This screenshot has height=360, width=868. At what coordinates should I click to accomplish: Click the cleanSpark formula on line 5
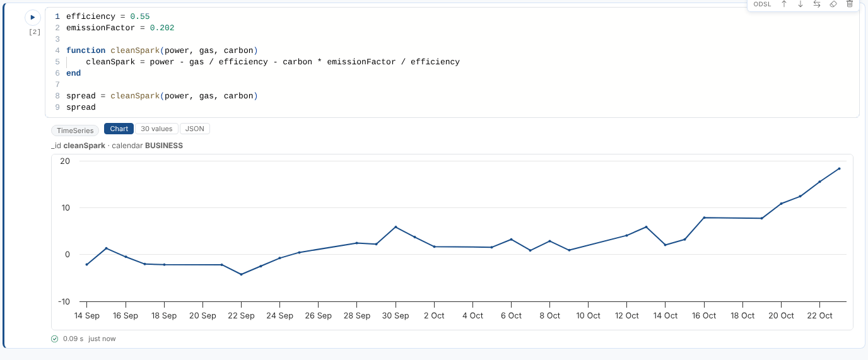273,62
